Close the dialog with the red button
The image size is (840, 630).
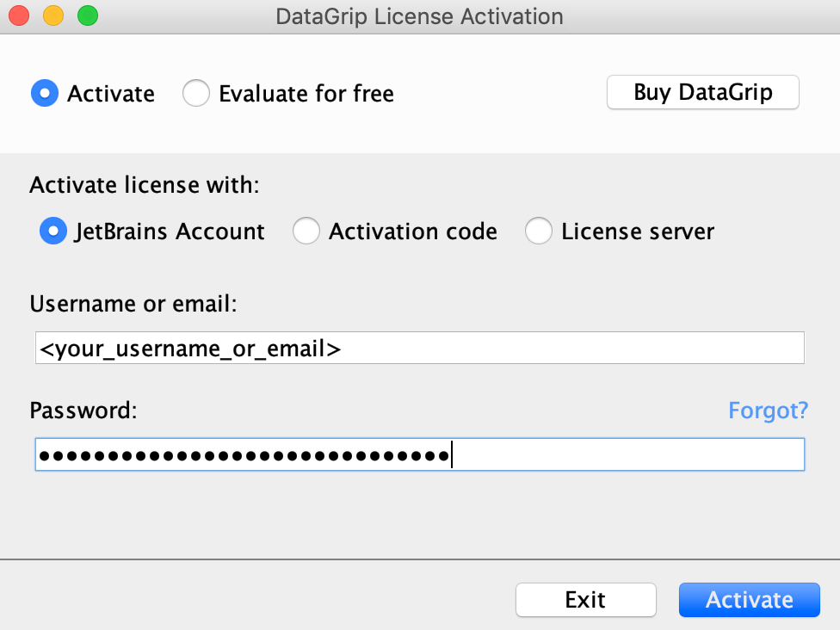tap(19, 15)
